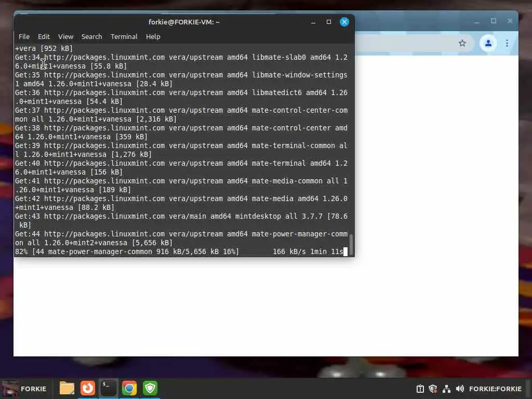
Task: Open the browser three-dot menu
Action: pos(507,44)
